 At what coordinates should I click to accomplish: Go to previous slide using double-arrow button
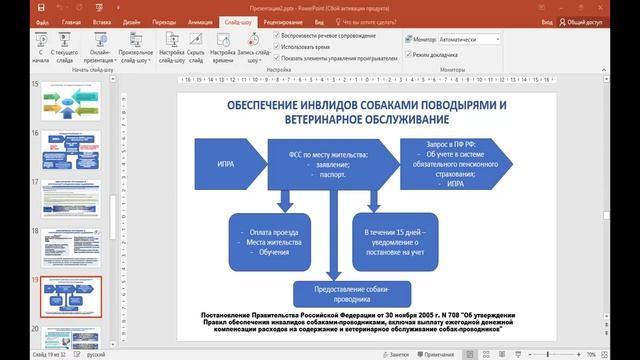pyautogui.click(x=606, y=325)
